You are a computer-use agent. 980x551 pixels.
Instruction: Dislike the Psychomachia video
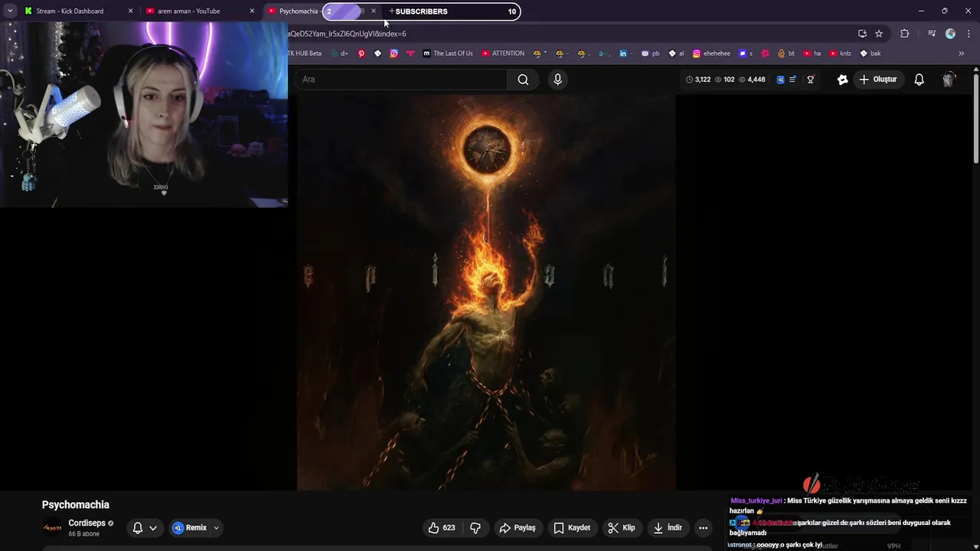pos(475,527)
